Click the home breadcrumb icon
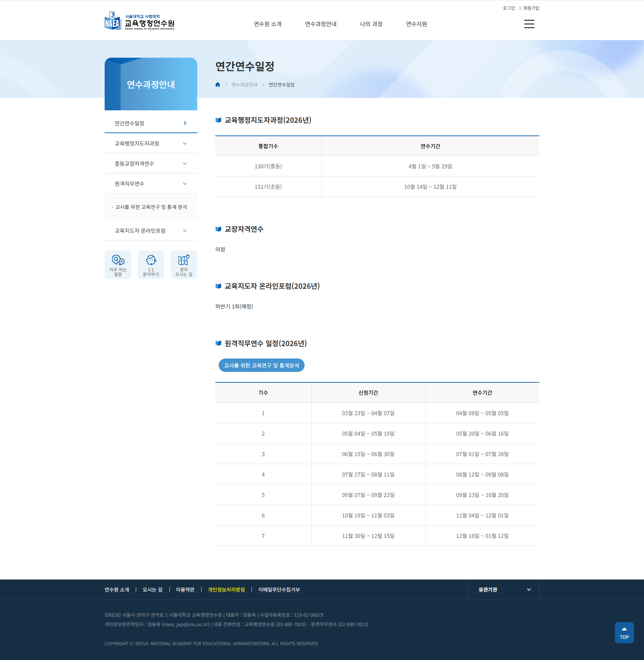644x660 pixels. [x=217, y=85]
